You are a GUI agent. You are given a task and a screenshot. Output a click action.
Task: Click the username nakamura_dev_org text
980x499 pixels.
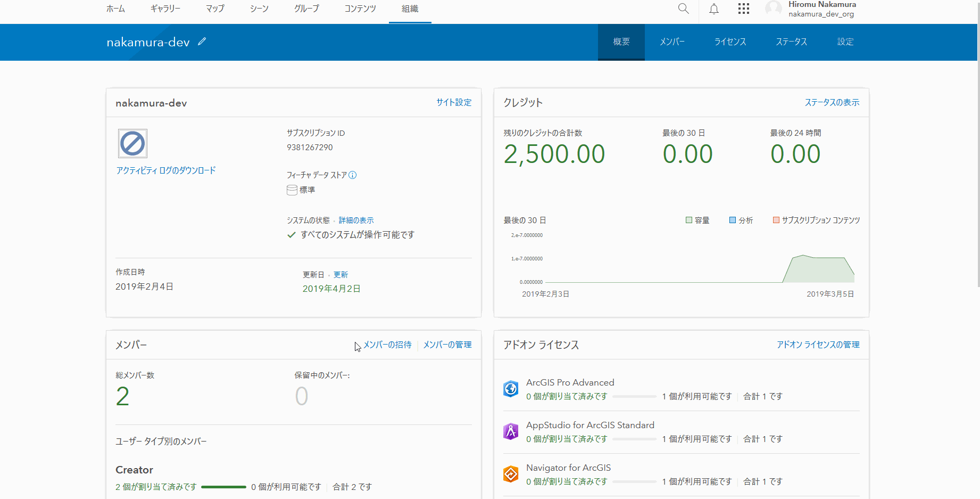click(821, 14)
